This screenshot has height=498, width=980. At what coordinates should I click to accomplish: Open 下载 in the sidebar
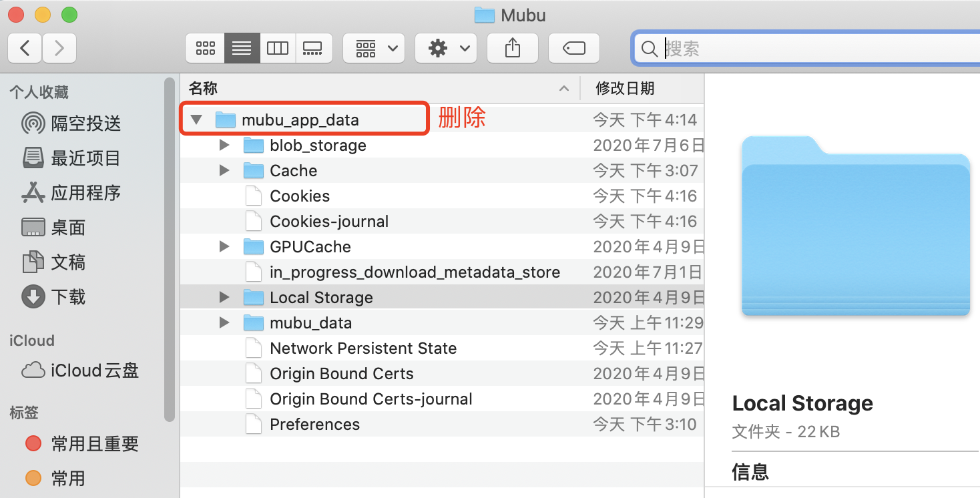click(53, 297)
